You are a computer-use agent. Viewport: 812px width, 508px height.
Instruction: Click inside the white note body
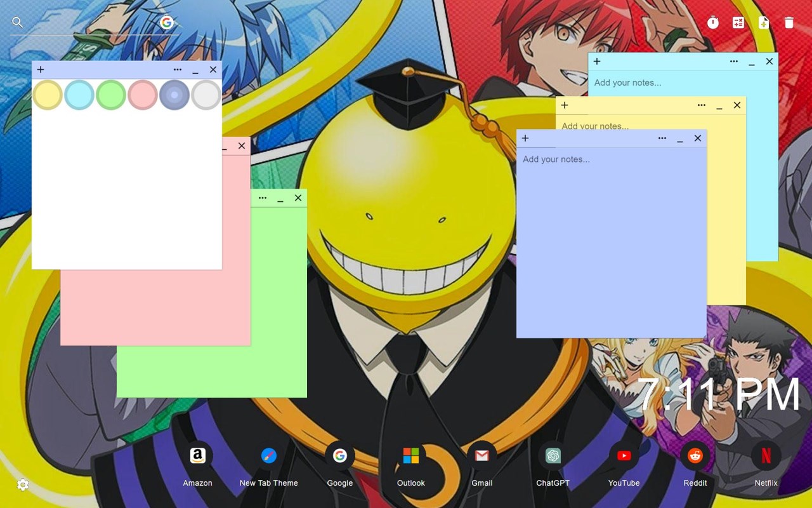(127, 189)
